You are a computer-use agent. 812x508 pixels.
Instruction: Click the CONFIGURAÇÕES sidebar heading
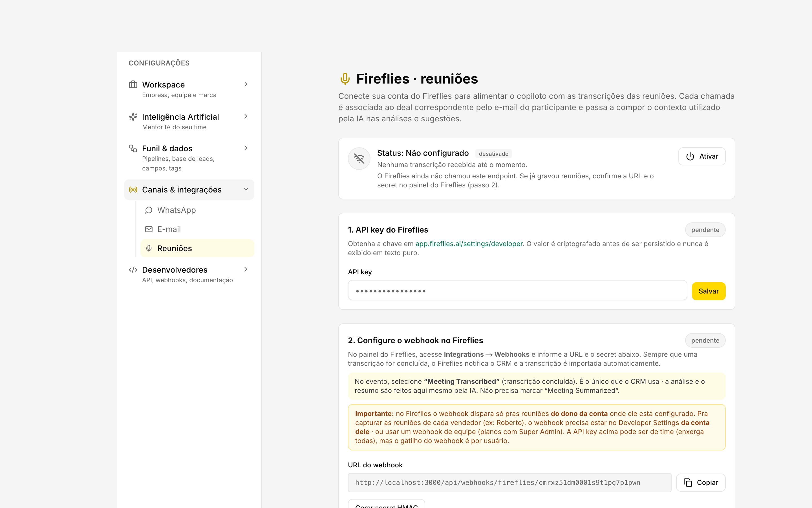tap(159, 63)
